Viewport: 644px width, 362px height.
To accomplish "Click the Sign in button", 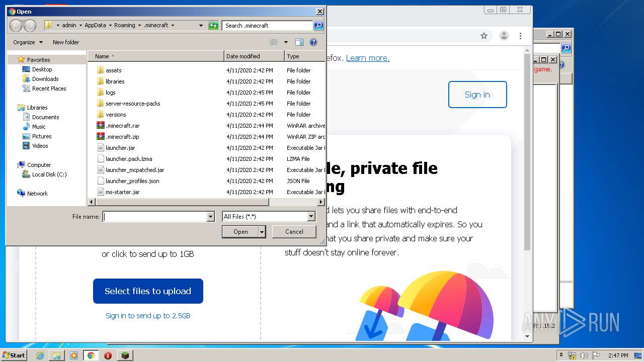I will tap(477, 95).
